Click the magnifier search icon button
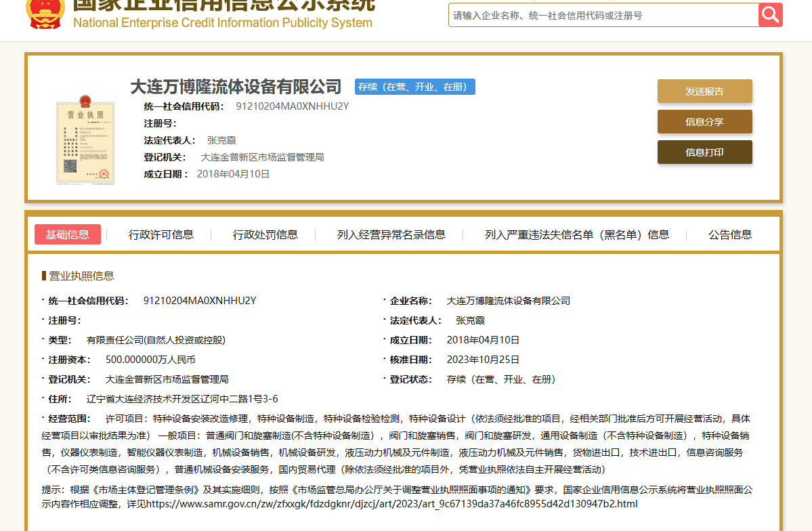 (770, 15)
